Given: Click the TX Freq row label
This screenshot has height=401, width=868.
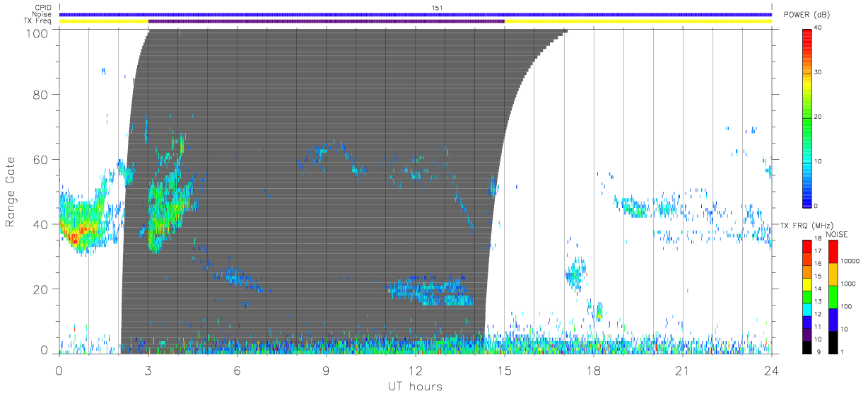Looking at the screenshot, I should (38, 21).
